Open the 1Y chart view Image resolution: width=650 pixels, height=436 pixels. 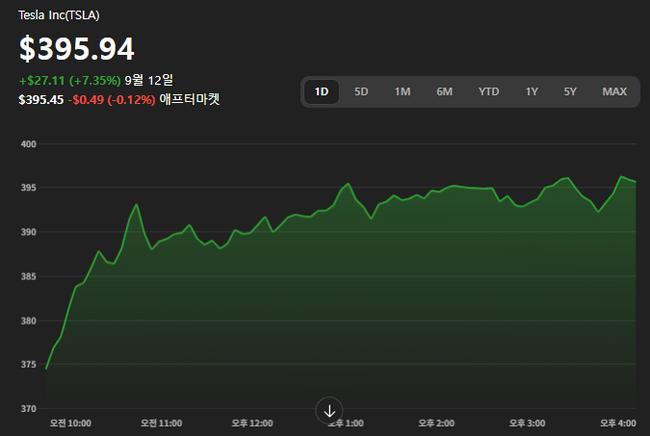(x=532, y=92)
